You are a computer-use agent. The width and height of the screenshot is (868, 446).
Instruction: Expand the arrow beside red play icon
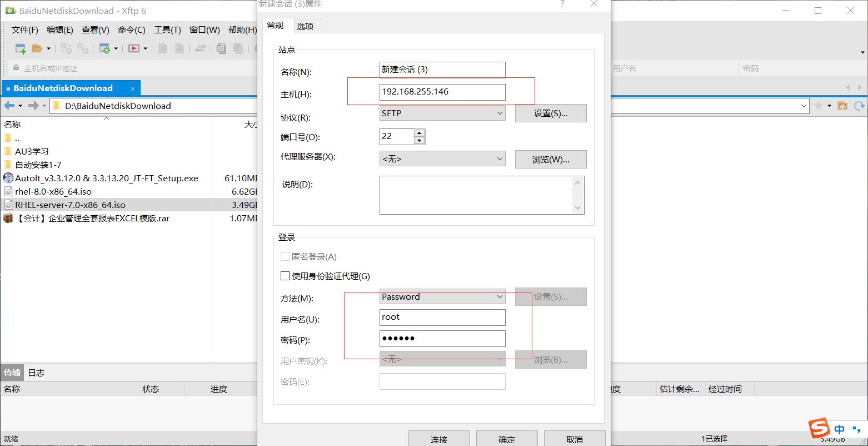[x=146, y=48]
